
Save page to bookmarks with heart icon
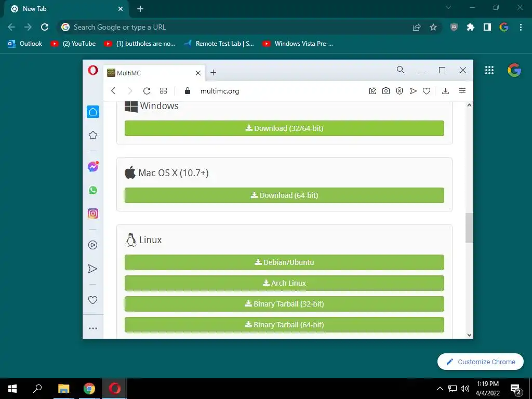click(427, 91)
